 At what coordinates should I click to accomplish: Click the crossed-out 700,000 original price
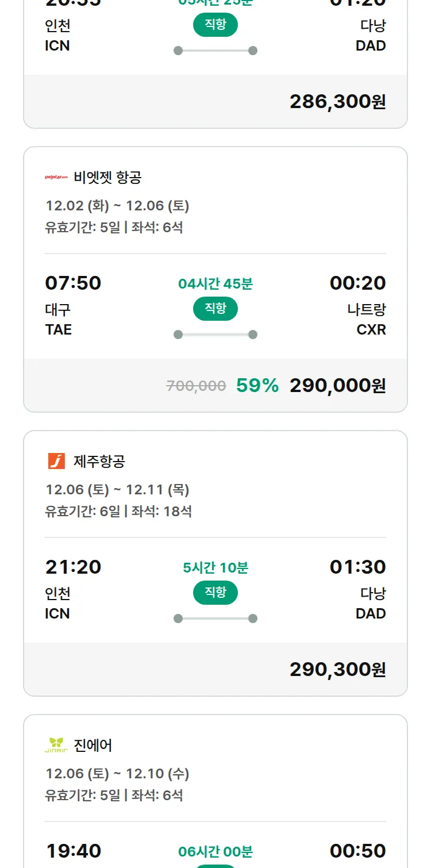196,386
